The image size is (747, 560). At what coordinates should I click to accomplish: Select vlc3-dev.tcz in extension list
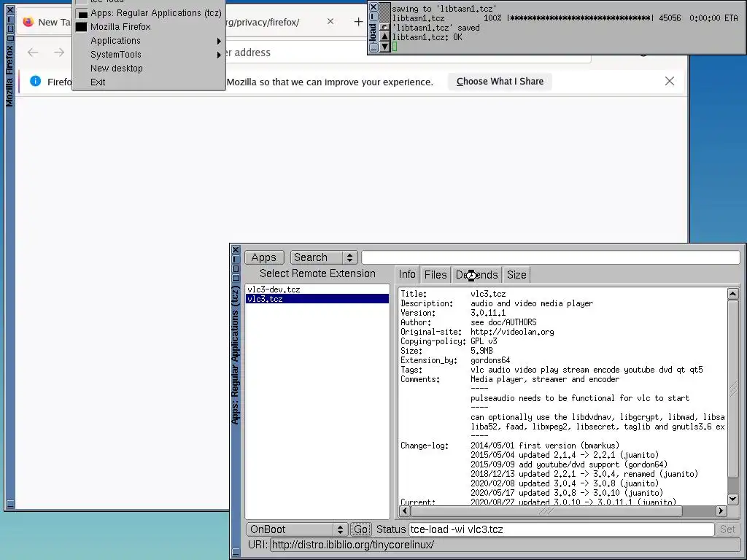click(x=317, y=289)
